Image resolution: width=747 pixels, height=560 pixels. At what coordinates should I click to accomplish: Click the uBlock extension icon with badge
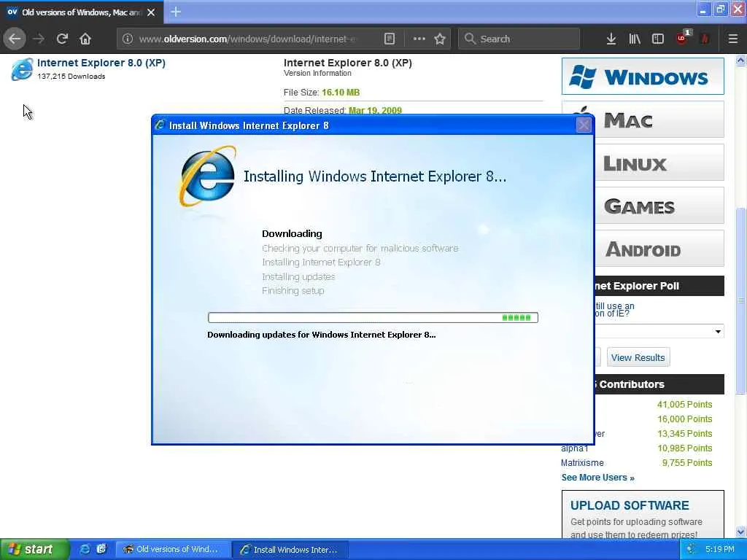click(x=682, y=38)
